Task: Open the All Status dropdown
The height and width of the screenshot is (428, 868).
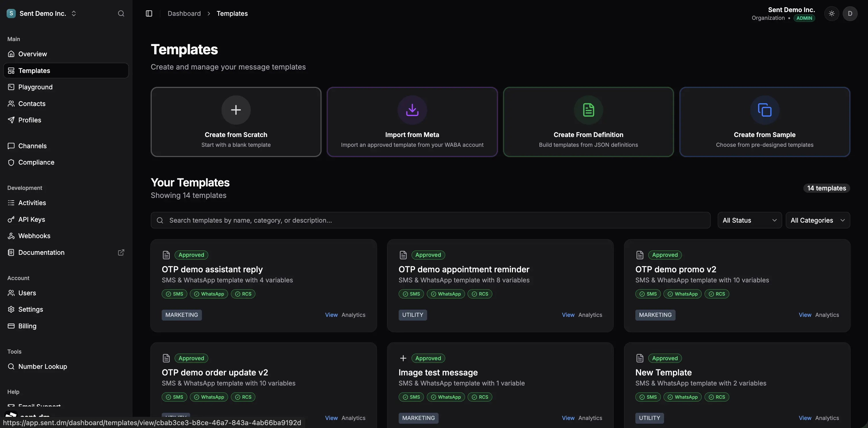Action: coord(749,220)
